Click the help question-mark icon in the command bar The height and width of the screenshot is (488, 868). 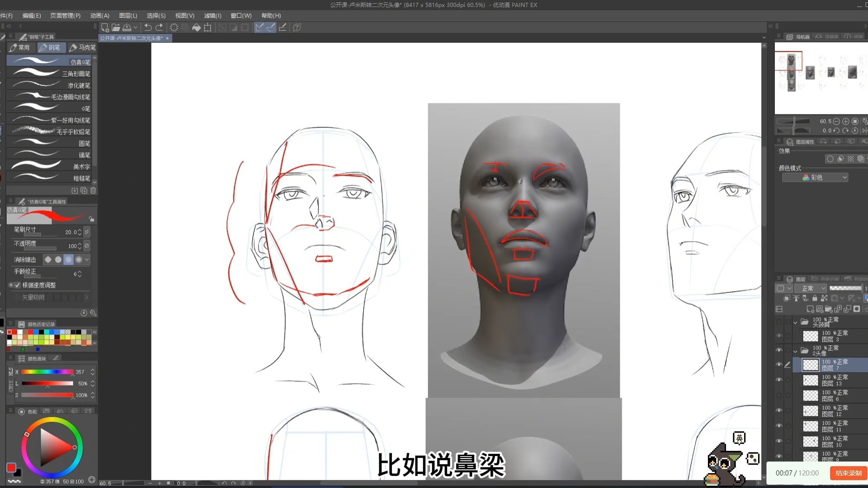point(297,28)
